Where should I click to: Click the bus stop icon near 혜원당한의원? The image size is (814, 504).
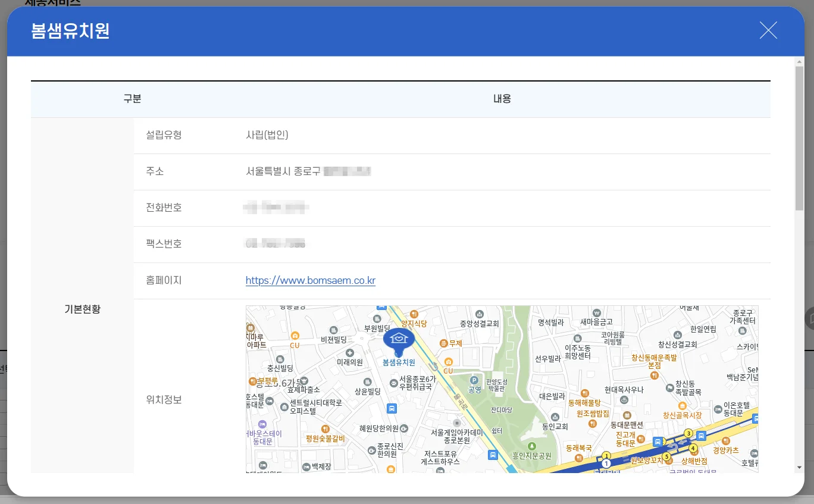(392, 409)
